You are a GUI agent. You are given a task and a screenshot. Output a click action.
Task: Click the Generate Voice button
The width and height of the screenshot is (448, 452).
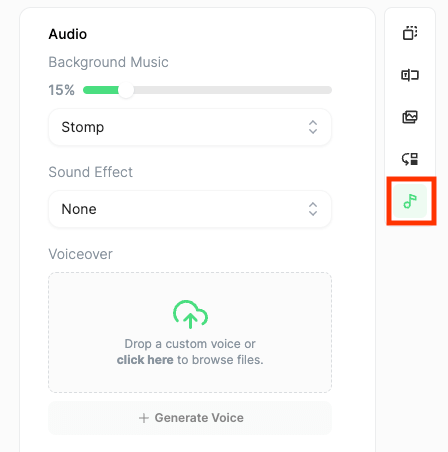point(190,418)
